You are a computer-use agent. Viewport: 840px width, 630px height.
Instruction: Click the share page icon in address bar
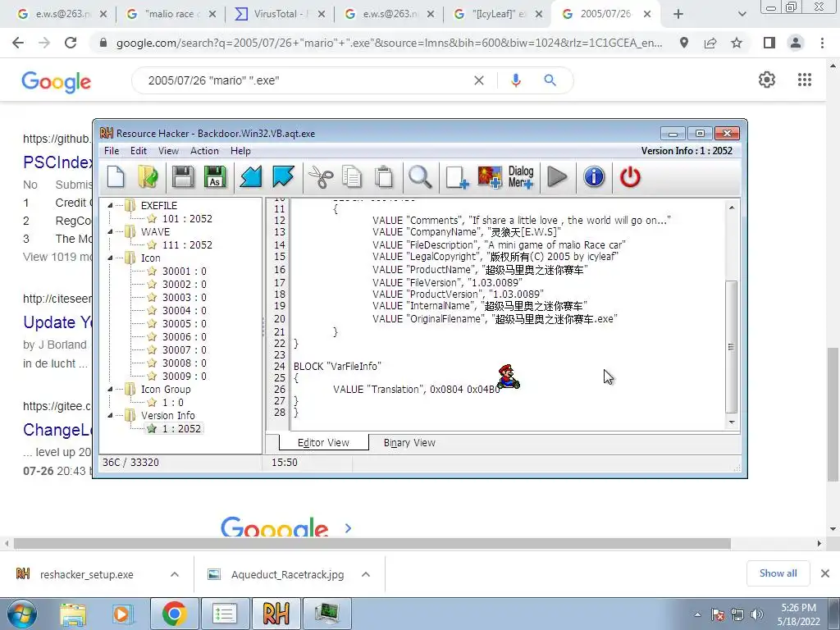710,43
